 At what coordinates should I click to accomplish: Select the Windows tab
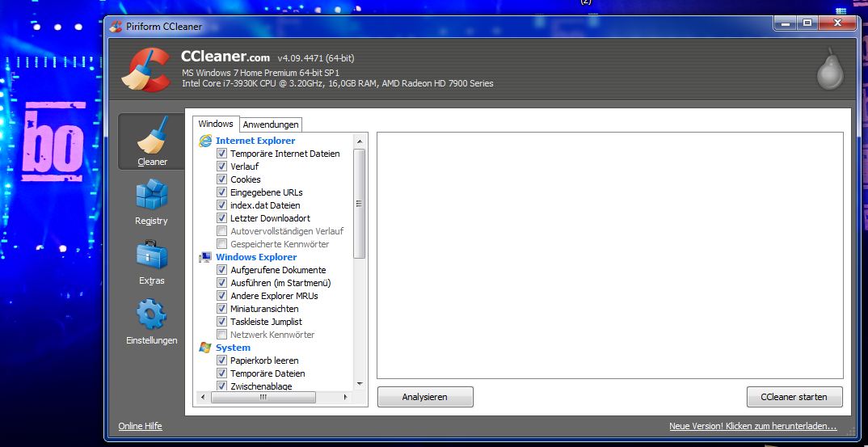pyautogui.click(x=216, y=124)
